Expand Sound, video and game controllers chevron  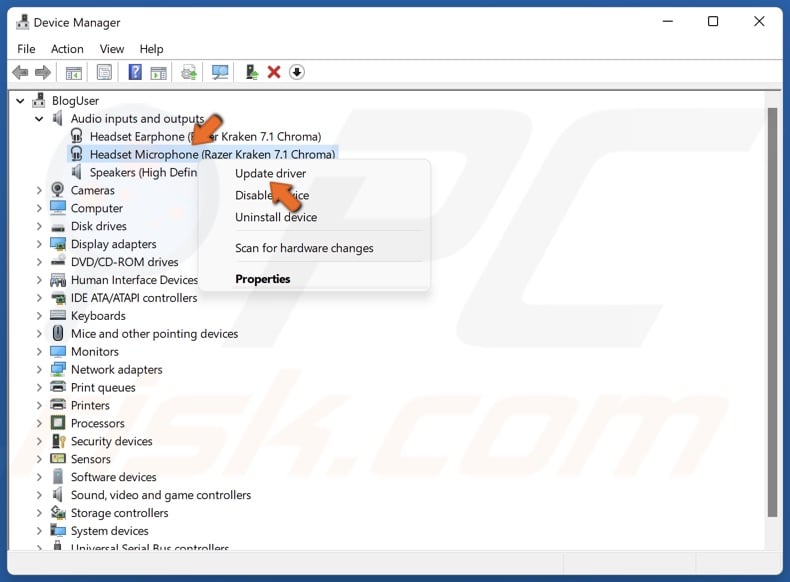coord(39,495)
